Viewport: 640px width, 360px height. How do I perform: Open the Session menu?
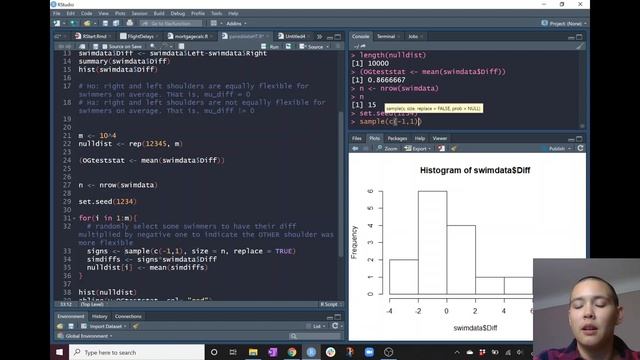coord(139,13)
